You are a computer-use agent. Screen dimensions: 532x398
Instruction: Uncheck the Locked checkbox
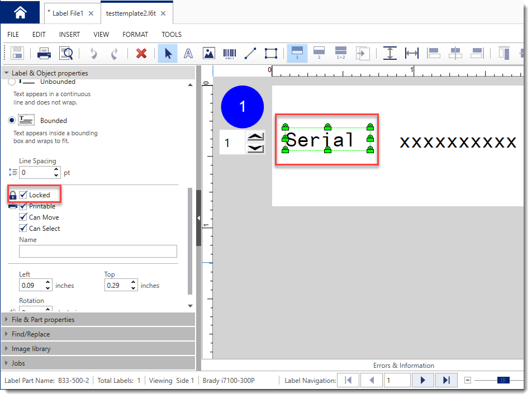pyautogui.click(x=23, y=195)
